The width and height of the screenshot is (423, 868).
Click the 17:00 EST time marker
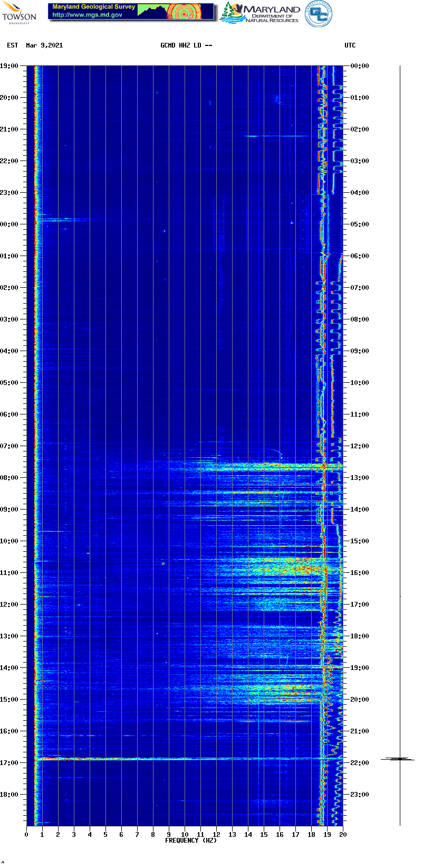tap(9, 763)
